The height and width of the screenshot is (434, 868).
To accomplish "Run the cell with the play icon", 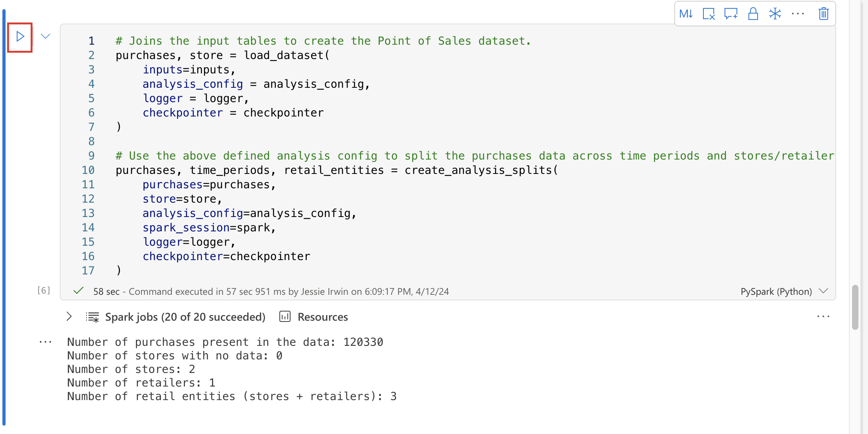I will 19,36.
